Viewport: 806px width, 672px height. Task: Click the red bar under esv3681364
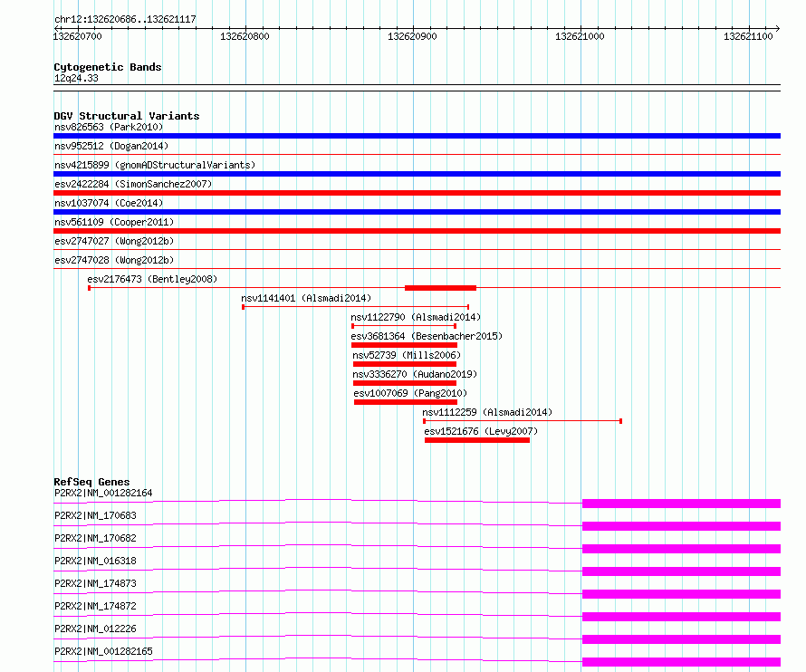click(404, 345)
